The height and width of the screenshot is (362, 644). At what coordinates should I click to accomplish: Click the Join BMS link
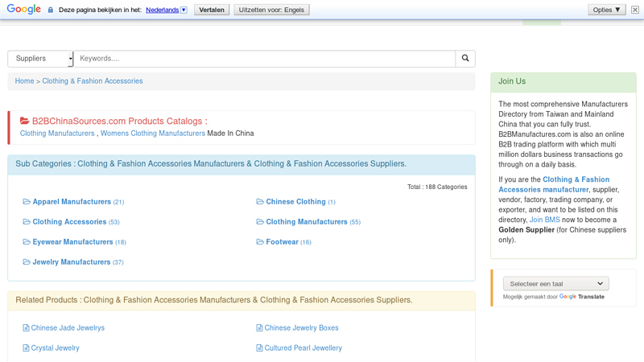tap(545, 220)
